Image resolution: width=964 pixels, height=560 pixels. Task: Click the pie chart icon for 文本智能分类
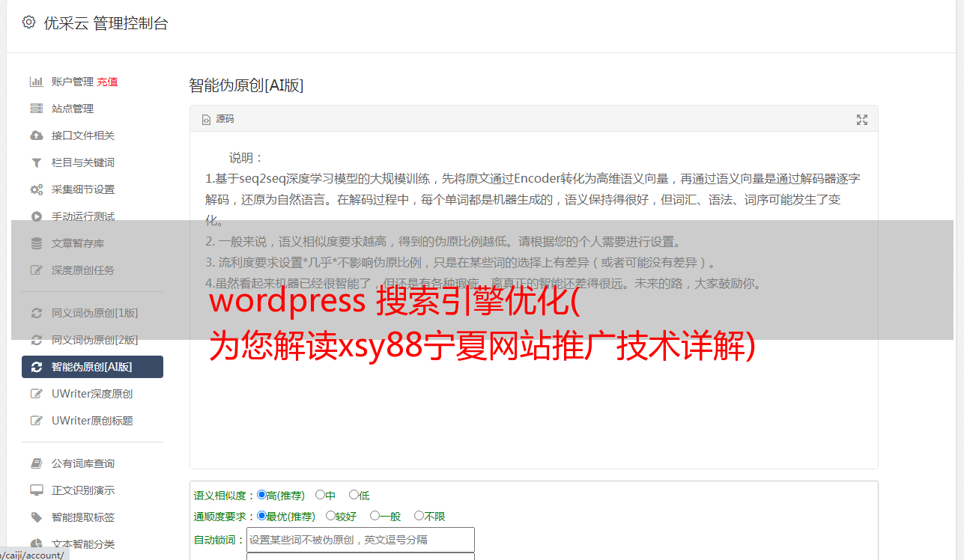point(36,544)
